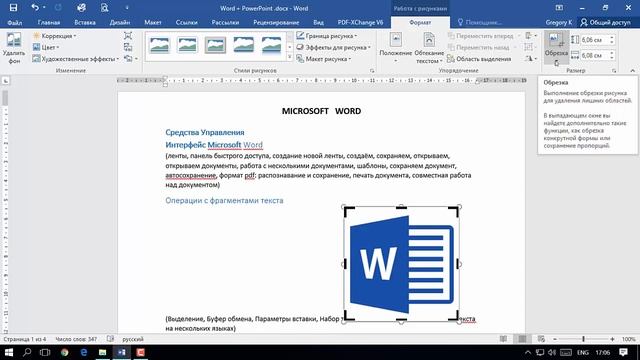Click the picture height input field
This screenshot has width=640, height=360.
[594, 40]
